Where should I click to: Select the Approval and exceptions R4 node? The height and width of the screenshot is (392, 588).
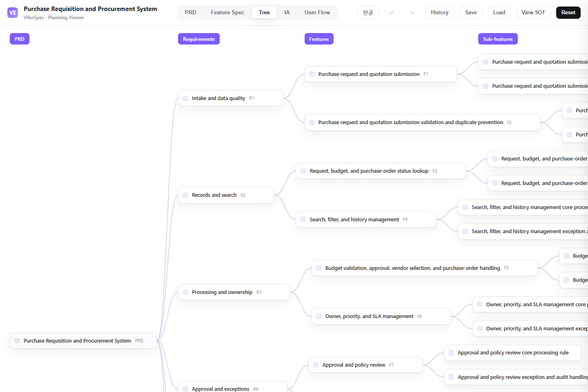click(232, 387)
